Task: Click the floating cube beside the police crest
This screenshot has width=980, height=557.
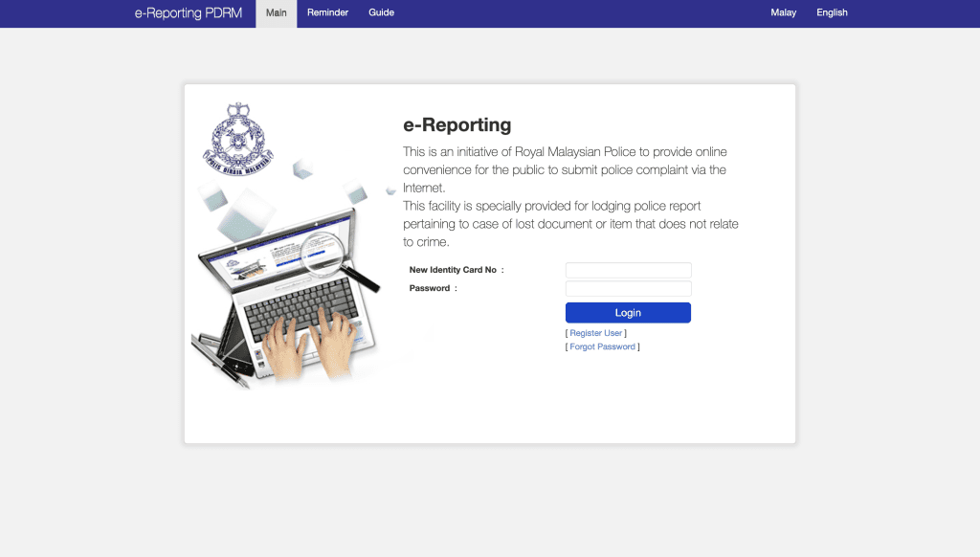Action: (302, 169)
